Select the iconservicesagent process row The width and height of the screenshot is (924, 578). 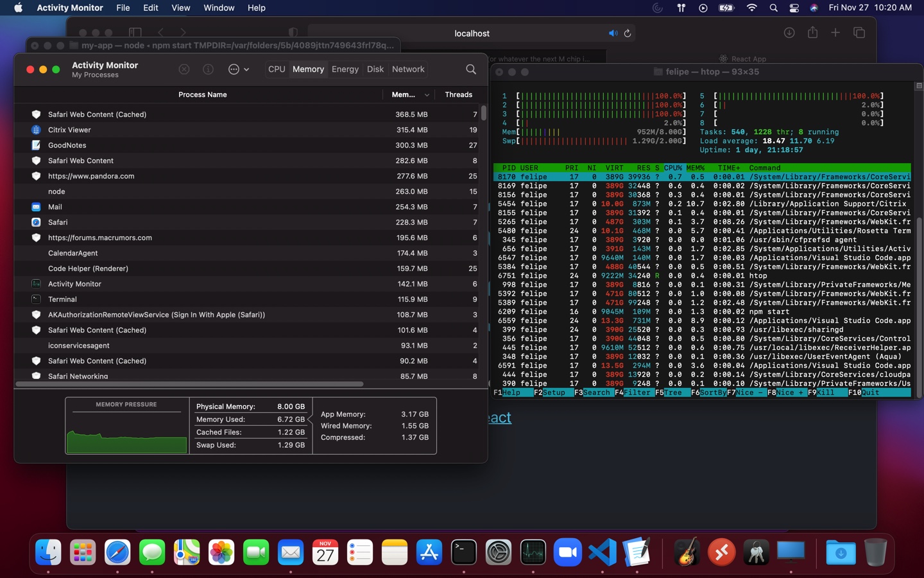tap(247, 346)
